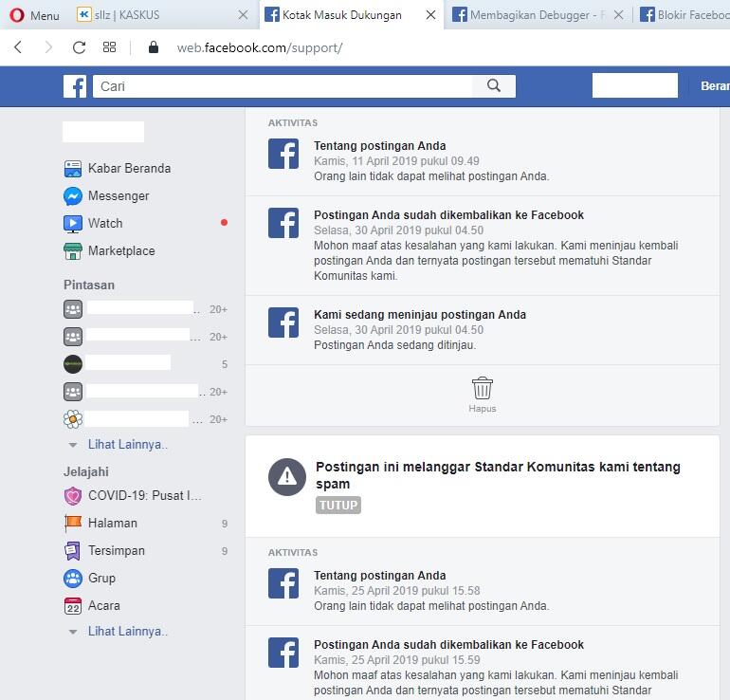The height and width of the screenshot is (700, 730).
Task: Click the spam Standar Komunitas violation heading
Action: point(498,475)
